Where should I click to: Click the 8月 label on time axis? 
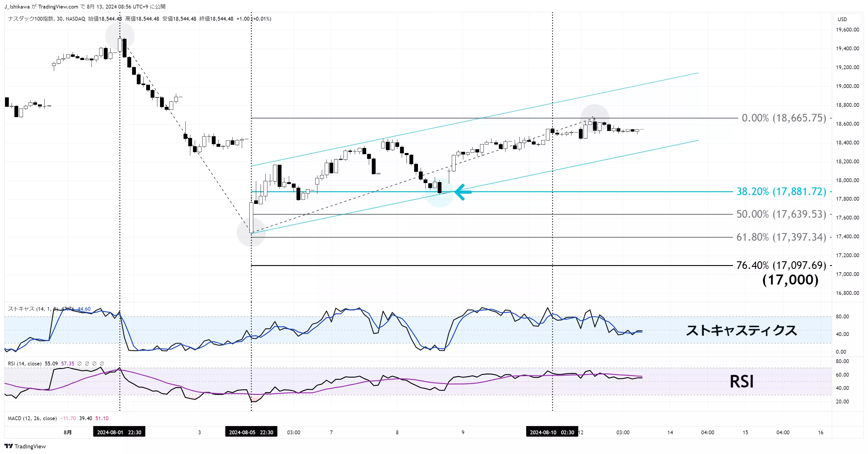[68, 433]
